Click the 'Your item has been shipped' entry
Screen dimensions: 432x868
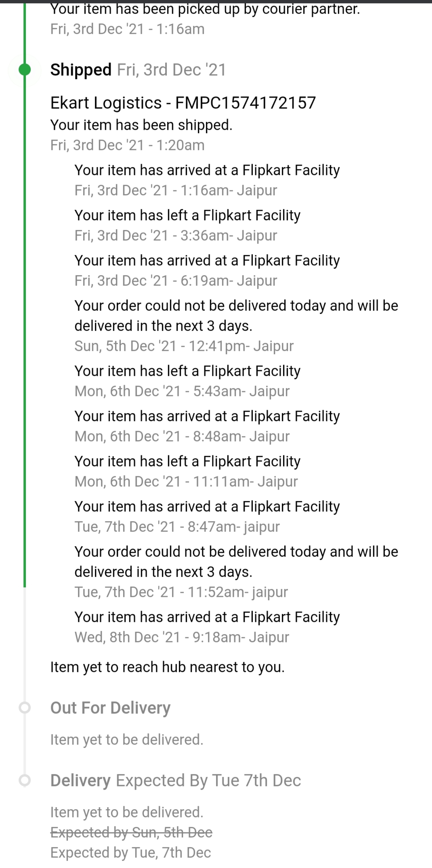(141, 125)
